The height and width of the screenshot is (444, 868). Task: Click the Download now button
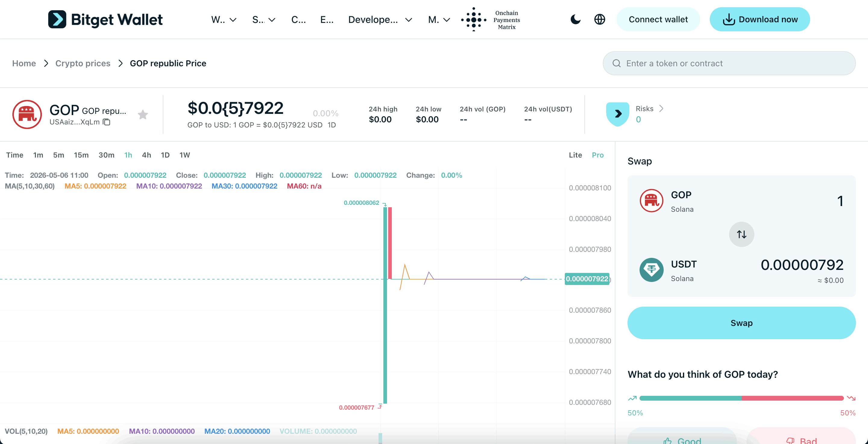760,20
